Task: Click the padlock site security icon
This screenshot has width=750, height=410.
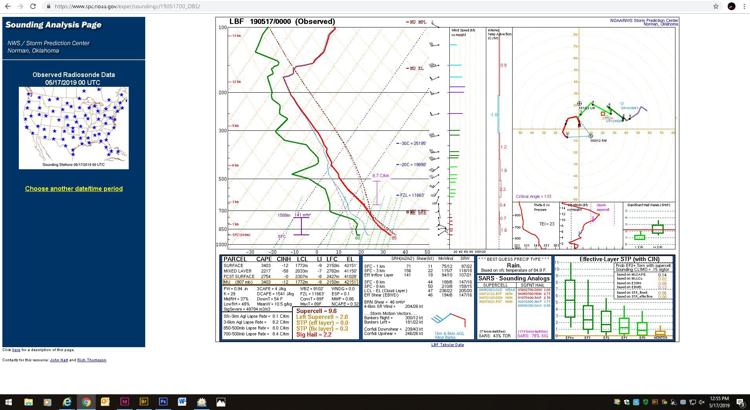Action: [x=49, y=7]
